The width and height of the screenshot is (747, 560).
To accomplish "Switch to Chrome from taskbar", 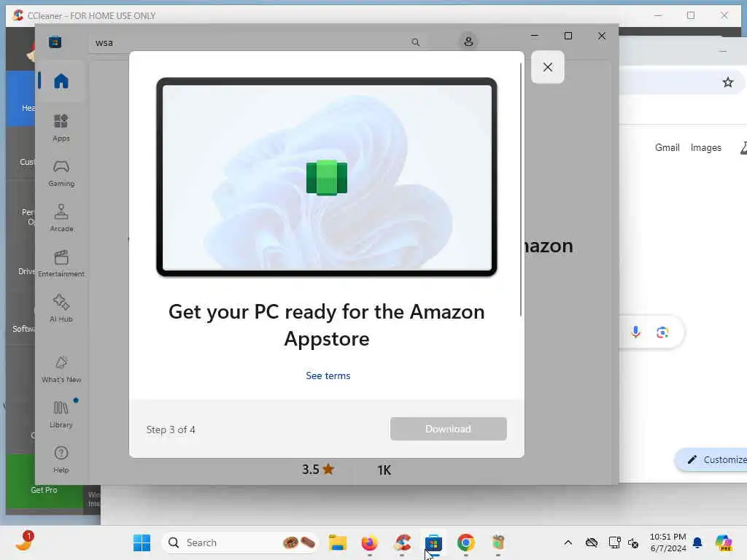I will (465, 542).
